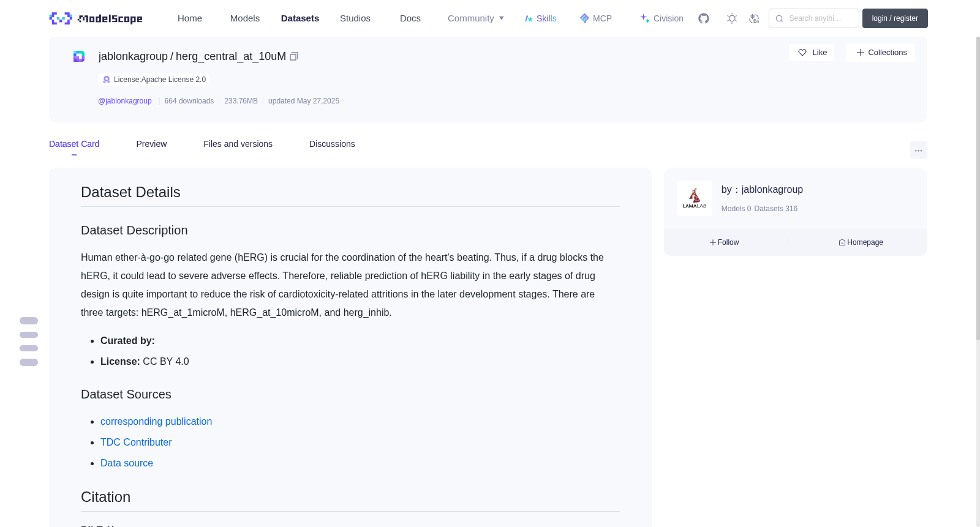980x527 pixels.
Task: Open the corresponding publication link
Action: coord(156,422)
